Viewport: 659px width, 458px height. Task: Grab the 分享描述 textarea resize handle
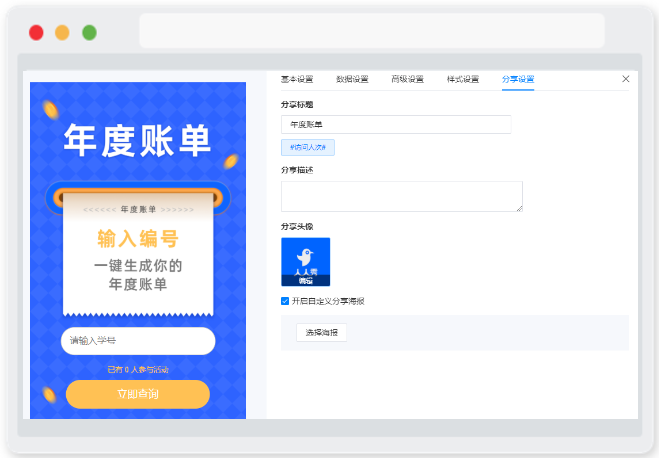[x=520, y=208]
